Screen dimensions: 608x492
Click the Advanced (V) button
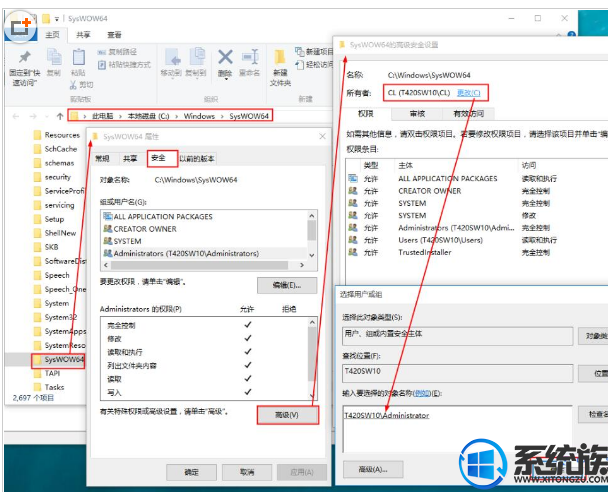pyautogui.click(x=287, y=415)
